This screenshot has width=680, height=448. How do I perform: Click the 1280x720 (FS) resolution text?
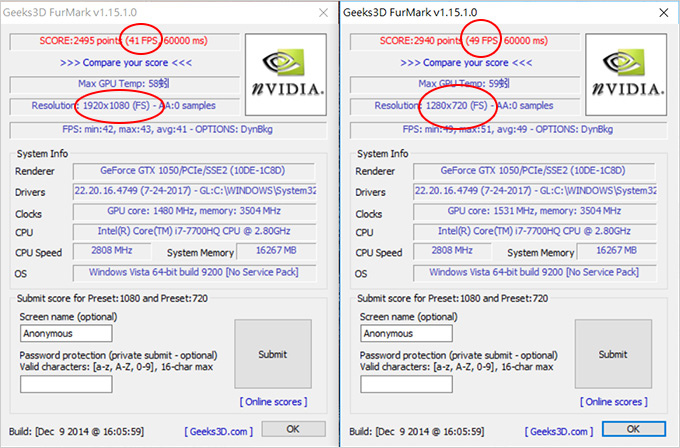457,106
